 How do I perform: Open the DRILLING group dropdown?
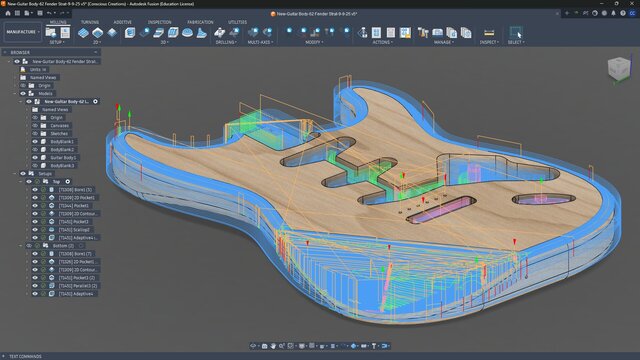(226, 42)
